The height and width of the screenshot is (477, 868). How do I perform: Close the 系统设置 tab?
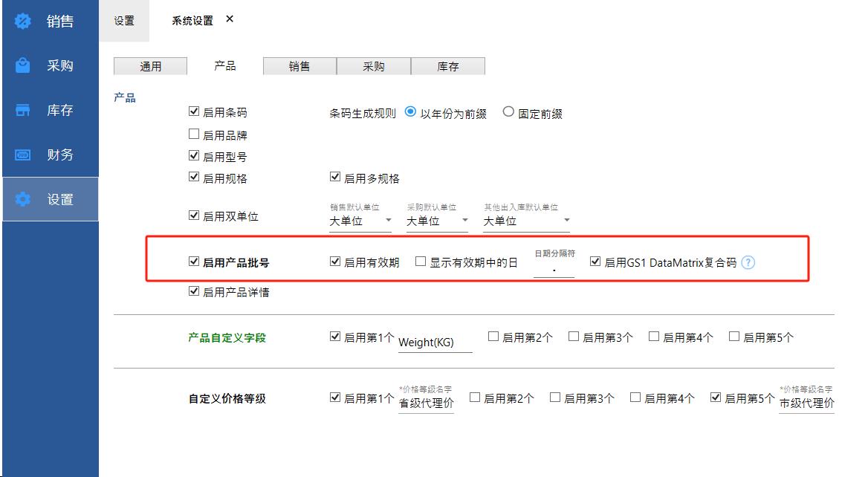(230, 19)
